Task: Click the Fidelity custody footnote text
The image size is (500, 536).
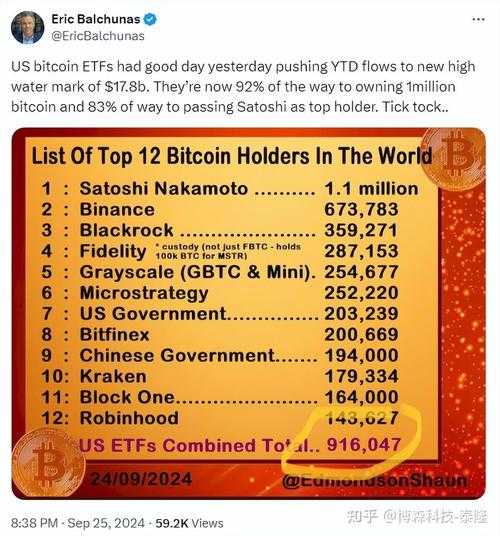Action: pos(228,251)
